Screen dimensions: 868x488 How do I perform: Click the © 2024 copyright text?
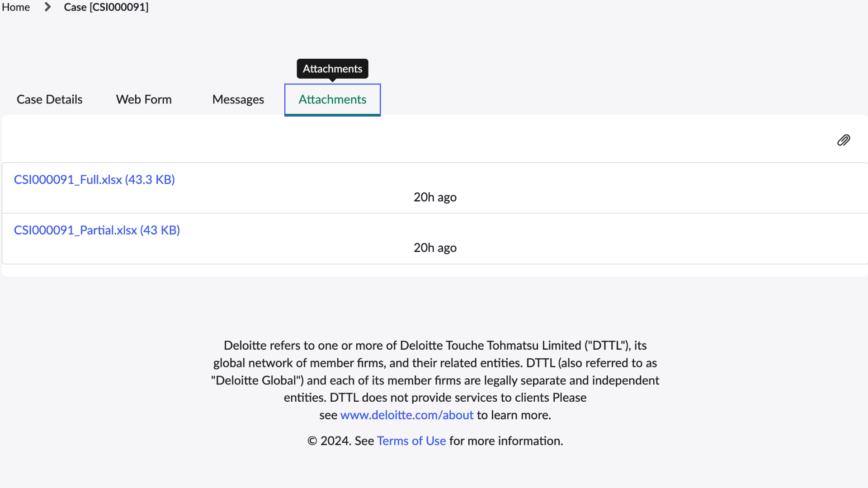coord(329,441)
